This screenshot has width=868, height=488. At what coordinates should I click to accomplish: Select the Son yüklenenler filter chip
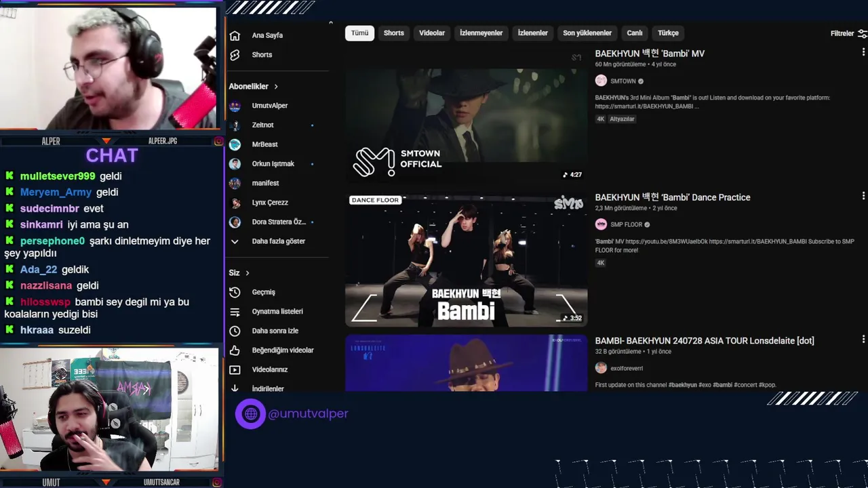[587, 33]
